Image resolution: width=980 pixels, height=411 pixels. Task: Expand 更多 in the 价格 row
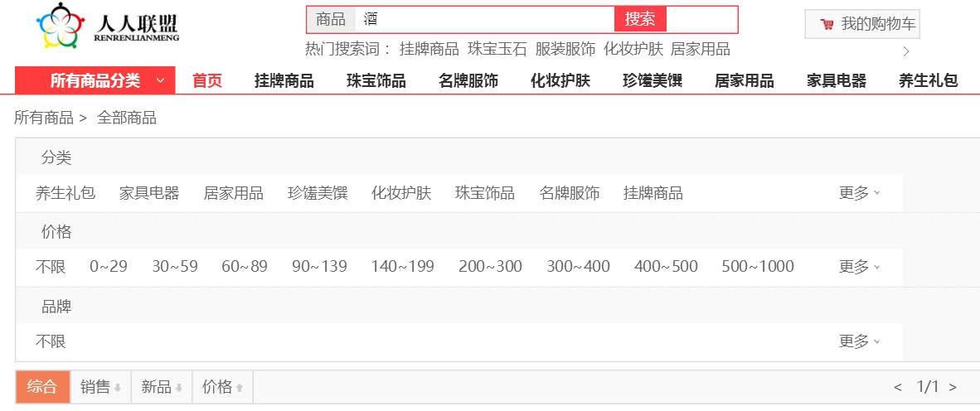pos(859,267)
